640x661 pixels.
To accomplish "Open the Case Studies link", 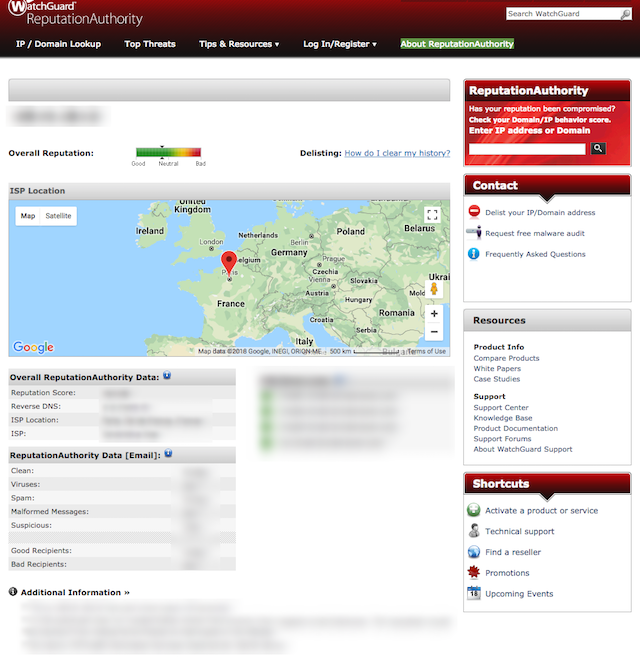I will click(x=497, y=379).
